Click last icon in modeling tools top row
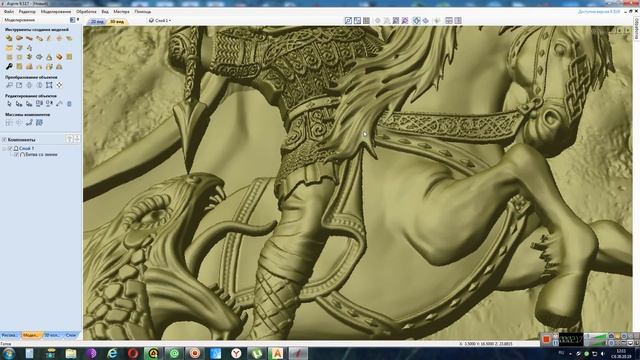 pos(69,38)
